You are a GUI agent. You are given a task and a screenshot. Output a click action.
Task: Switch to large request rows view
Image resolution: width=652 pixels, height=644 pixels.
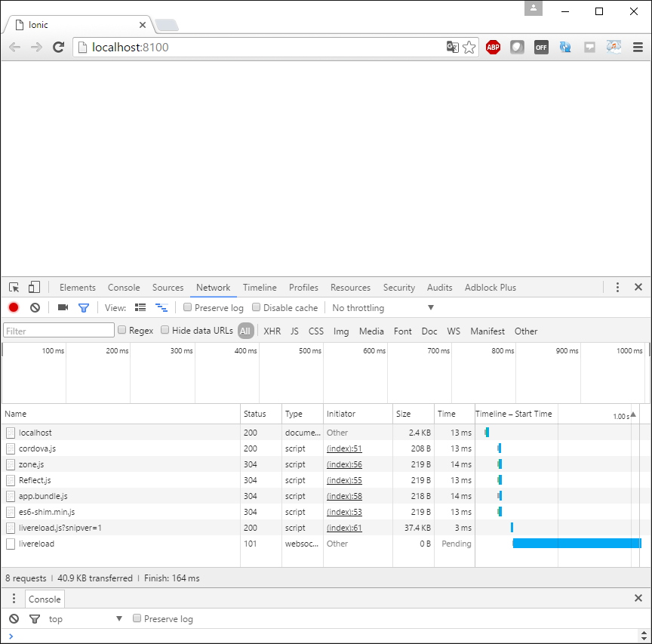[x=140, y=307]
